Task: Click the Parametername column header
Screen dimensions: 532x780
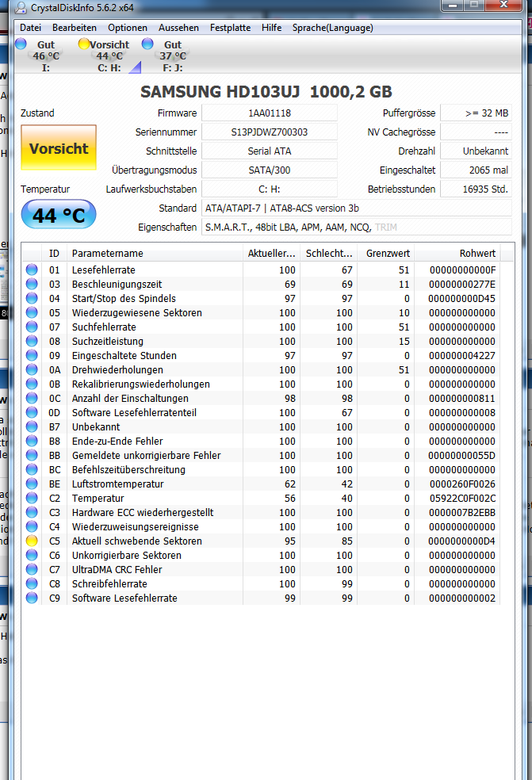Action: (x=155, y=253)
